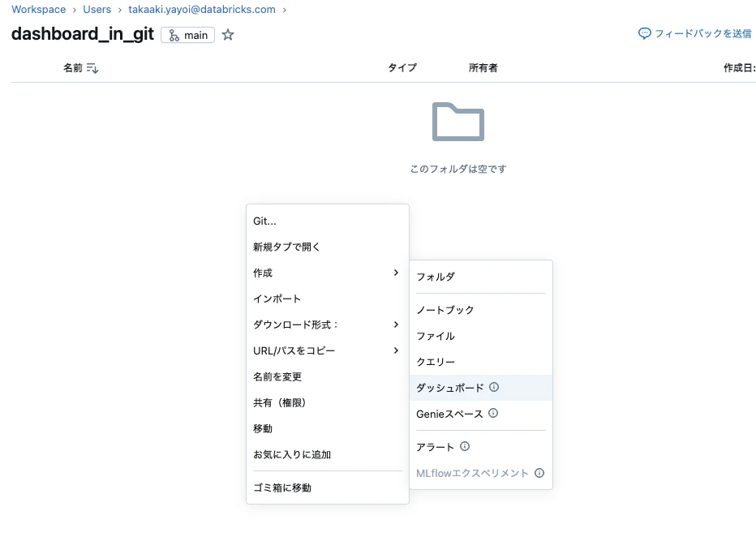
Task: Click the empty folder illustration
Action: pos(458,122)
